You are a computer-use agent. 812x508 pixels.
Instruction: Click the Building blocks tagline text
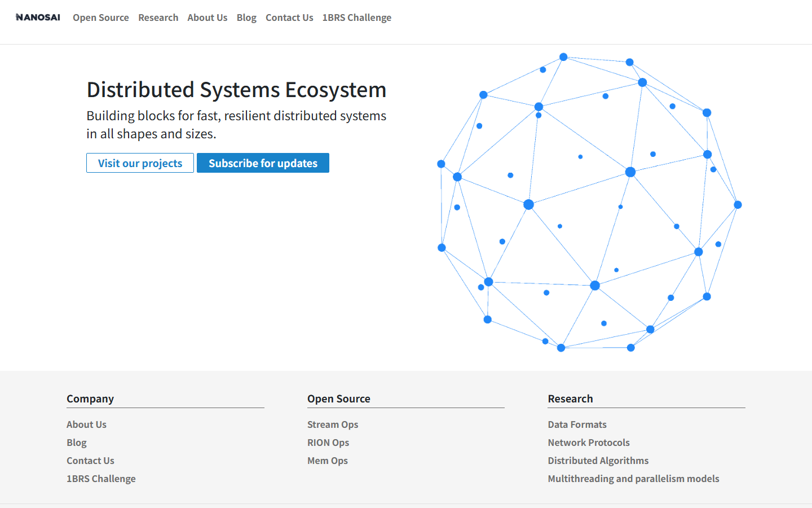(x=236, y=125)
